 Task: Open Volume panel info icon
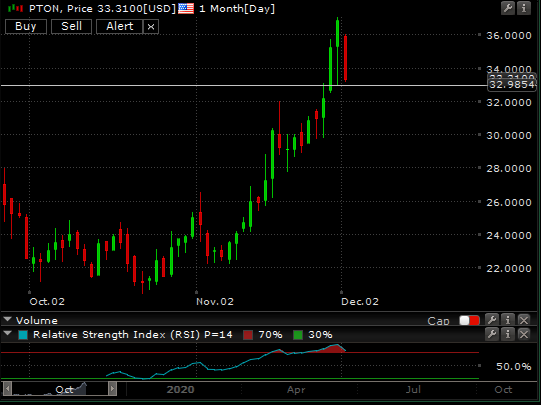(508, 320)
